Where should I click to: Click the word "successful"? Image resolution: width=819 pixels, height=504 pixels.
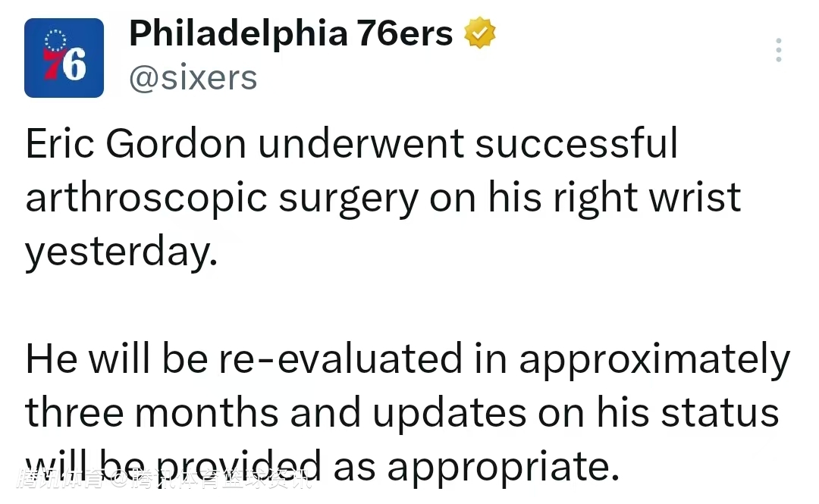pos(576,144)
